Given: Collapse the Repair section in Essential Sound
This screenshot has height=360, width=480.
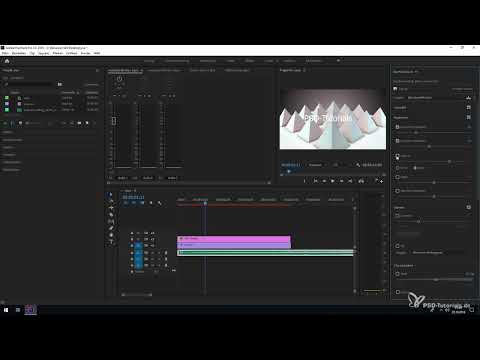Looking at the screenshot, I should pos(400,118).
